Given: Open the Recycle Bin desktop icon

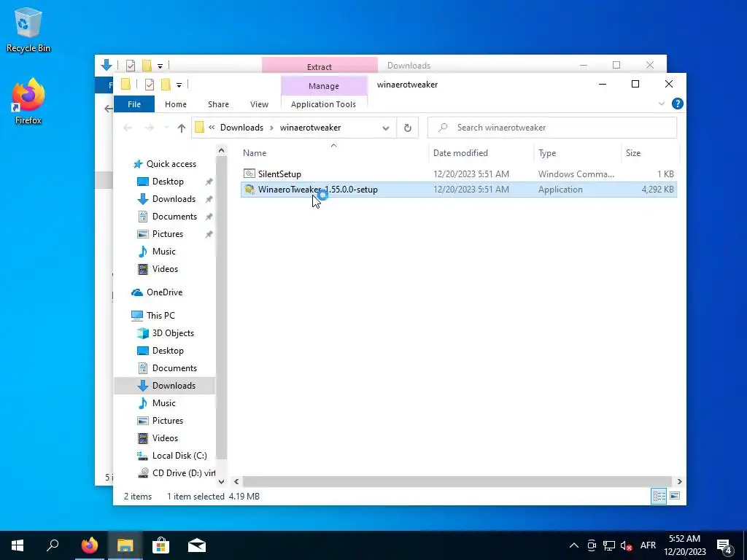Looking at the screenshot, I should (28, 29).
